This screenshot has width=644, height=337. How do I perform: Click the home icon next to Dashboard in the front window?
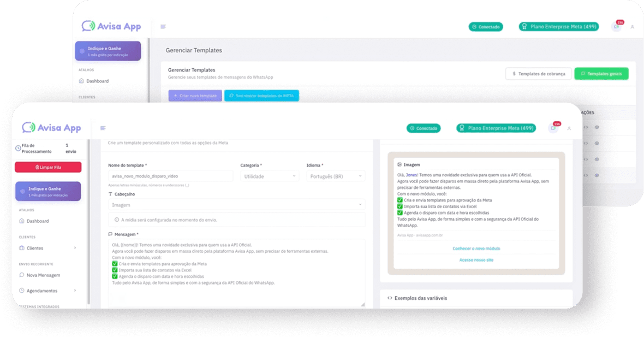(x=22, y=221)
